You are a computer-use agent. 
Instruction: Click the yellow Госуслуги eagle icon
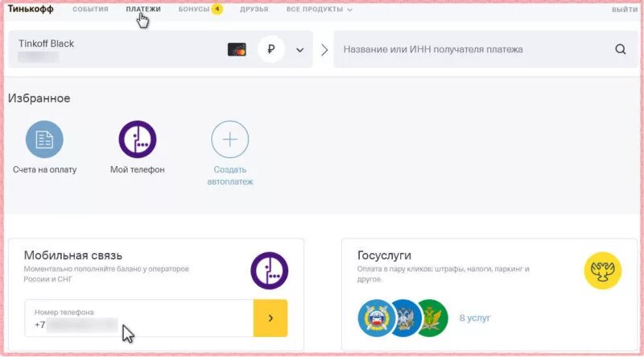(603, 271)
